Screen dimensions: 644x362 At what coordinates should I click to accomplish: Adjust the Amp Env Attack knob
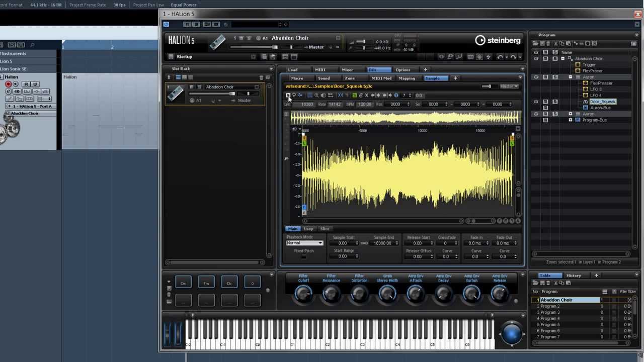coord(416,293)
